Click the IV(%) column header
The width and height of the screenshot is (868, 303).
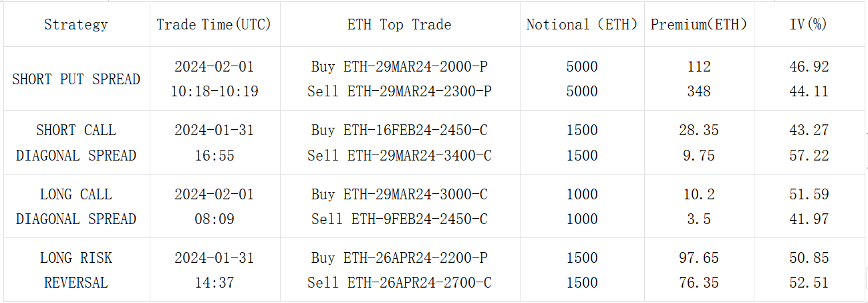(809, 25)
